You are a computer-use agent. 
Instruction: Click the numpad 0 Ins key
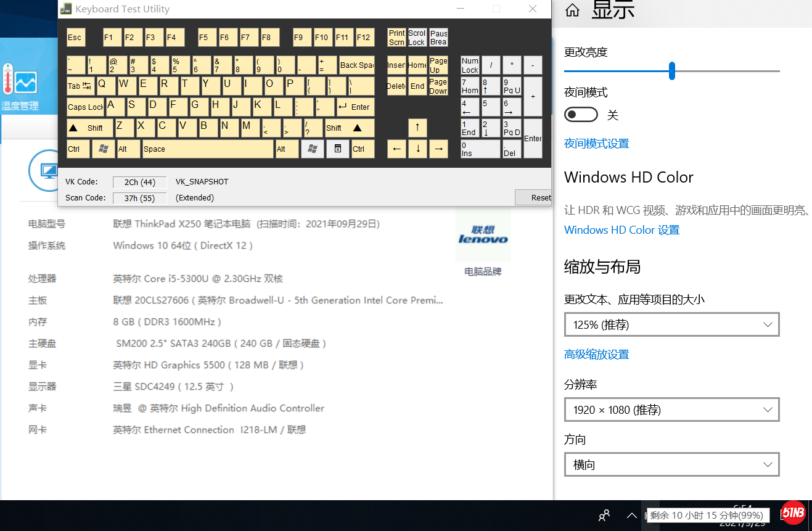click(481, 149)
